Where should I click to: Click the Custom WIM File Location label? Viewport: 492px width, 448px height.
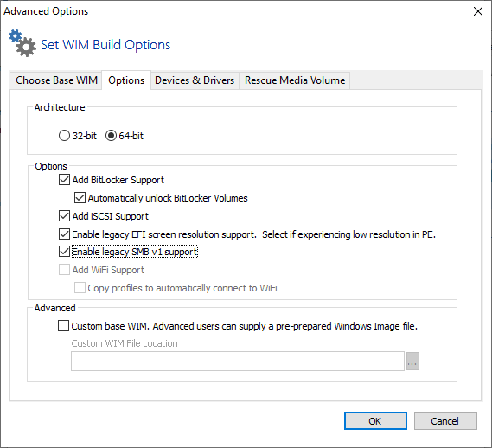tap(125, 343)
